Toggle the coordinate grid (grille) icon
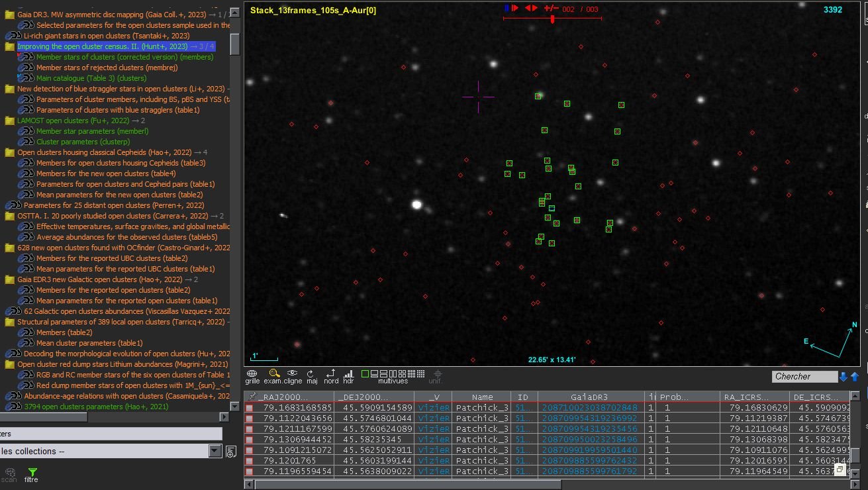 click(252, 374)
